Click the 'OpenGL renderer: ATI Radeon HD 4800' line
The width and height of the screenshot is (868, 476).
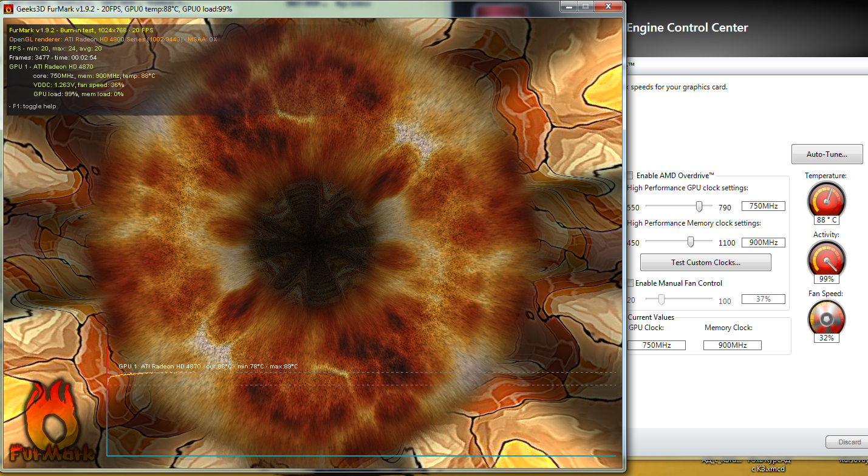click(113, 40)
